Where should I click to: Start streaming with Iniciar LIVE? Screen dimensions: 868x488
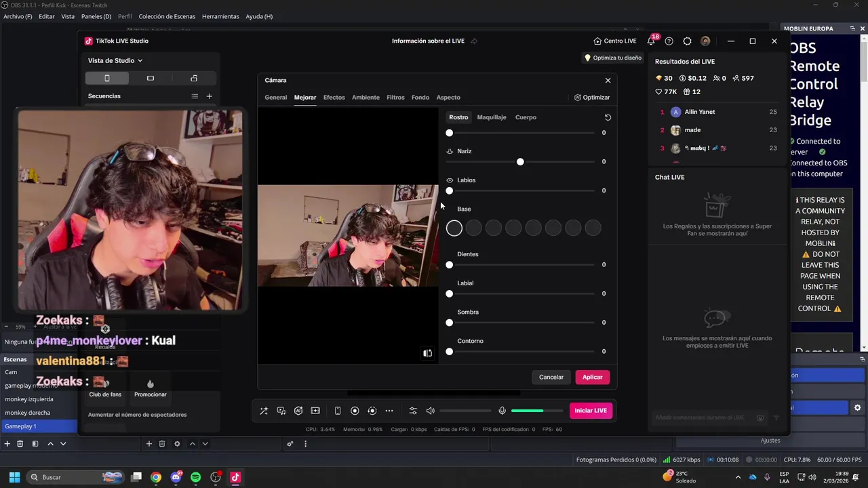(591, 411)
